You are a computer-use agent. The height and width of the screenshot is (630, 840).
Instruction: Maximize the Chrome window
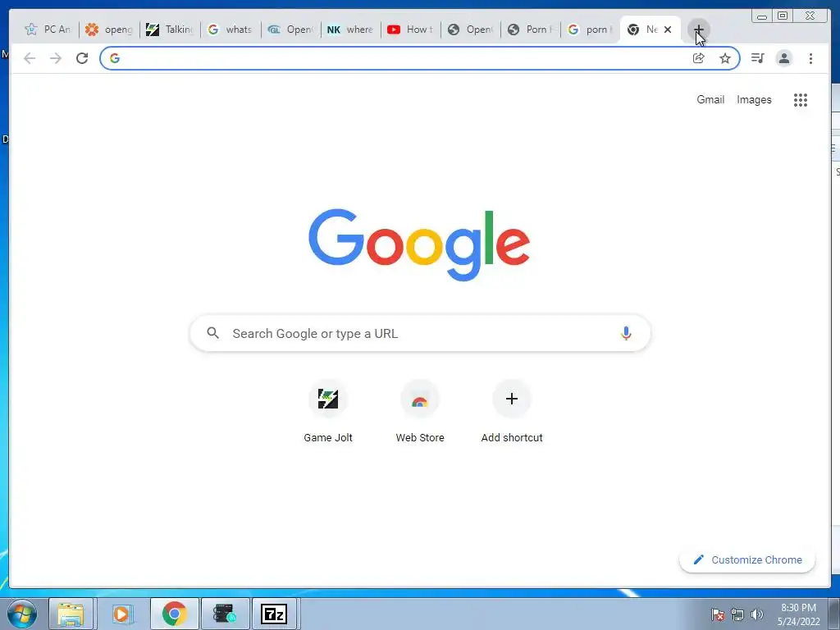783,16
